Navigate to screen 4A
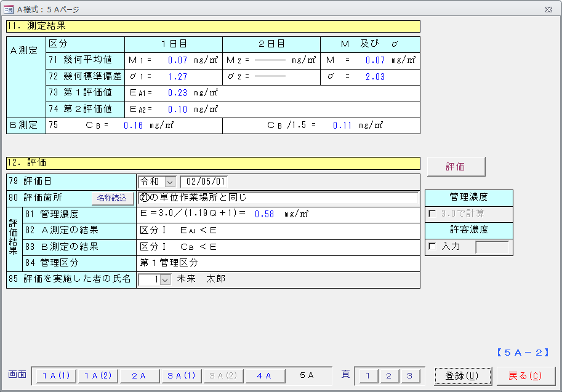562x392 pixels. [x=265, y=376]
